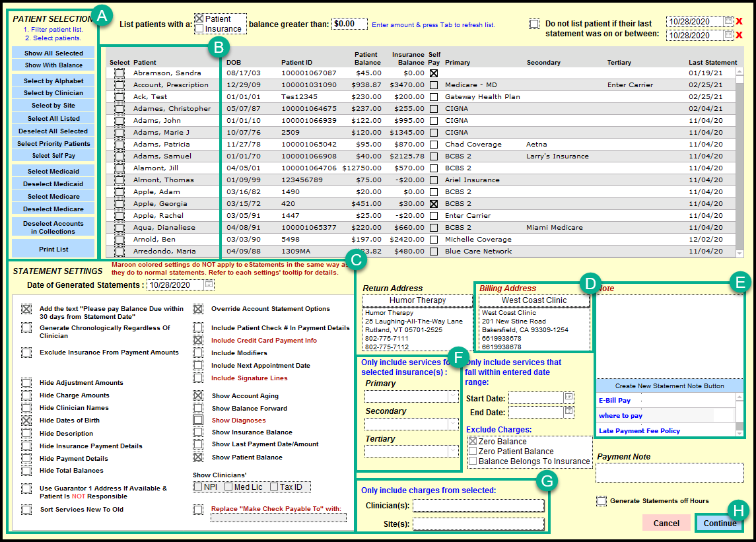Image resolution: width=756 pixels, height=542 pixels.
Task: Check the Insurance balance checkbox
Action: pos(199,29)
